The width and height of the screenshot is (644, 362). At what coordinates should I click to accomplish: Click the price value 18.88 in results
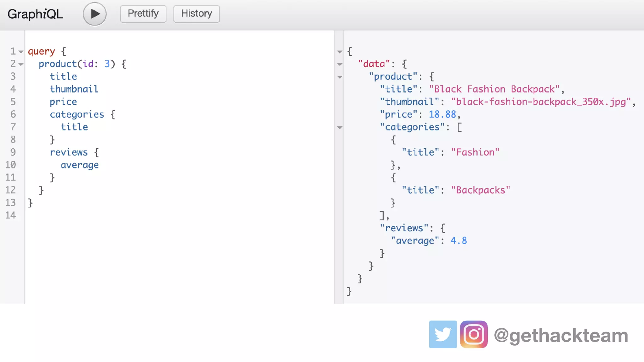pyautogui.click(x=442, y=114)
